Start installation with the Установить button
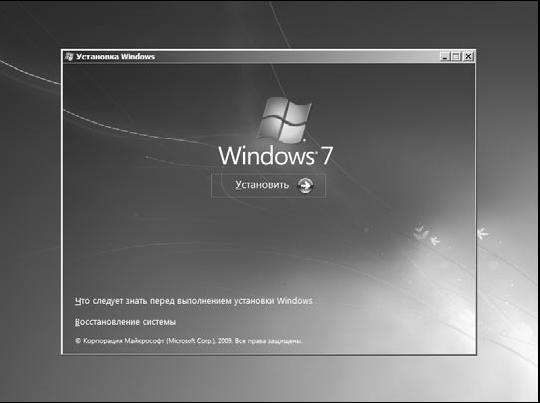 (268, 186)
